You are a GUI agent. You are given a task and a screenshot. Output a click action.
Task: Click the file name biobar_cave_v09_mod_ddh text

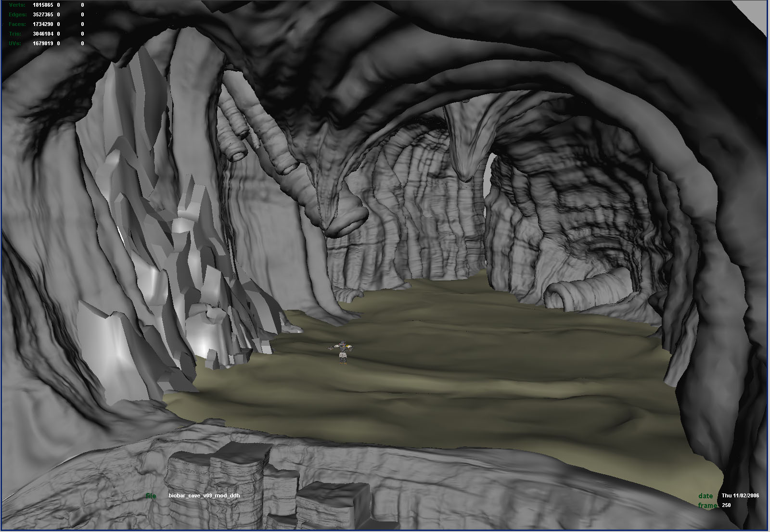(x=204, y=496)
